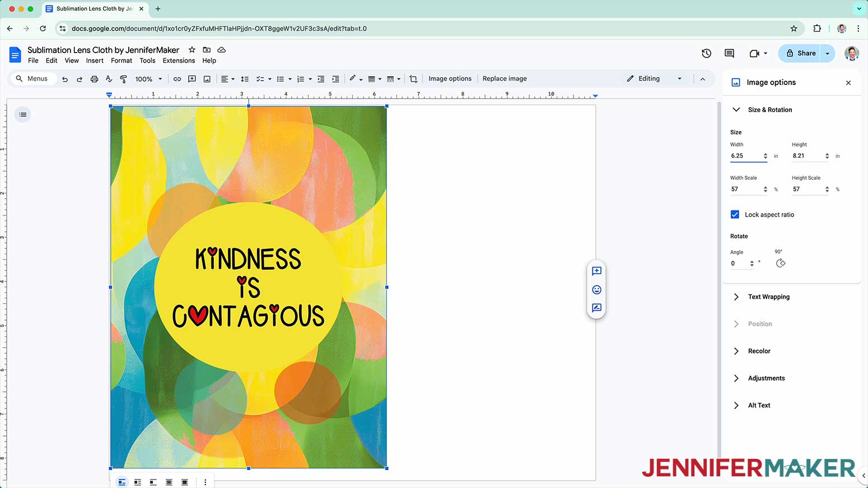Select the Crop image tool
The height and width of the screenshot is (488, 868).
[x=413, y=79]
